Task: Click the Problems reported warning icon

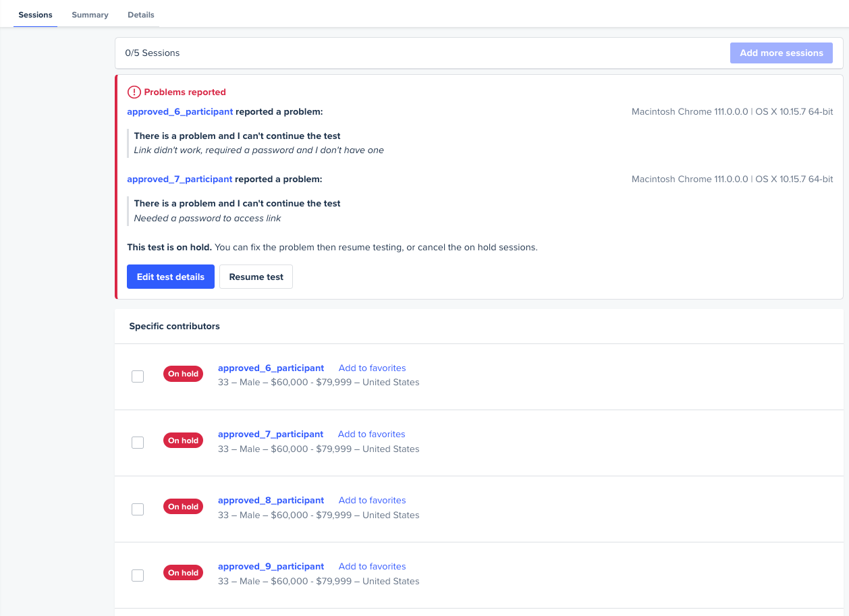Action: pyautogui.click(x=134, y=92)
